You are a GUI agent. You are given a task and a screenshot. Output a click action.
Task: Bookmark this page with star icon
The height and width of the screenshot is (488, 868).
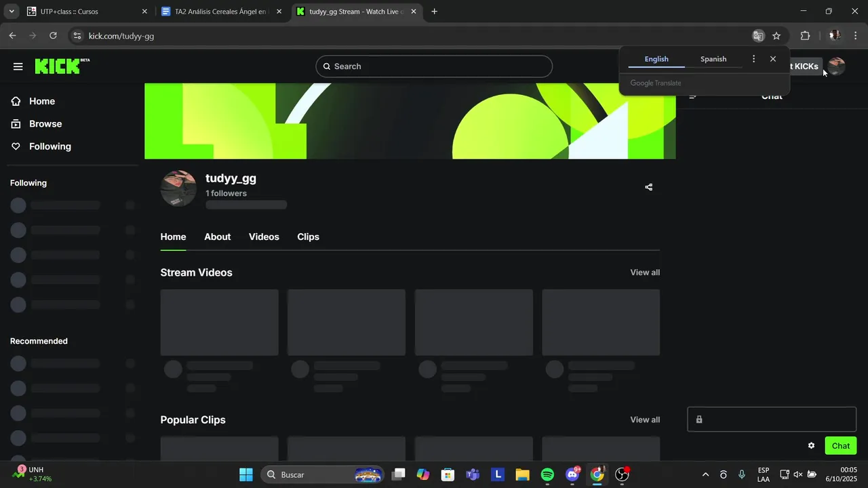point(776,36)
